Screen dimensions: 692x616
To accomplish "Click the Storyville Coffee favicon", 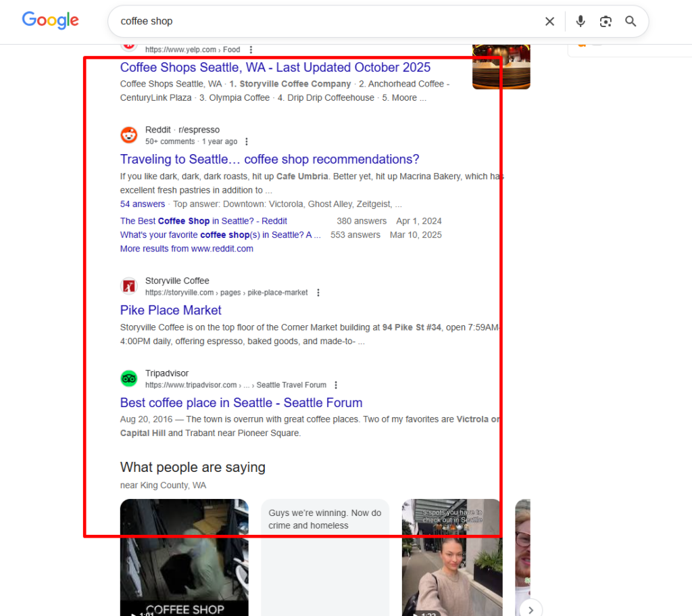I will click(128, 286).
